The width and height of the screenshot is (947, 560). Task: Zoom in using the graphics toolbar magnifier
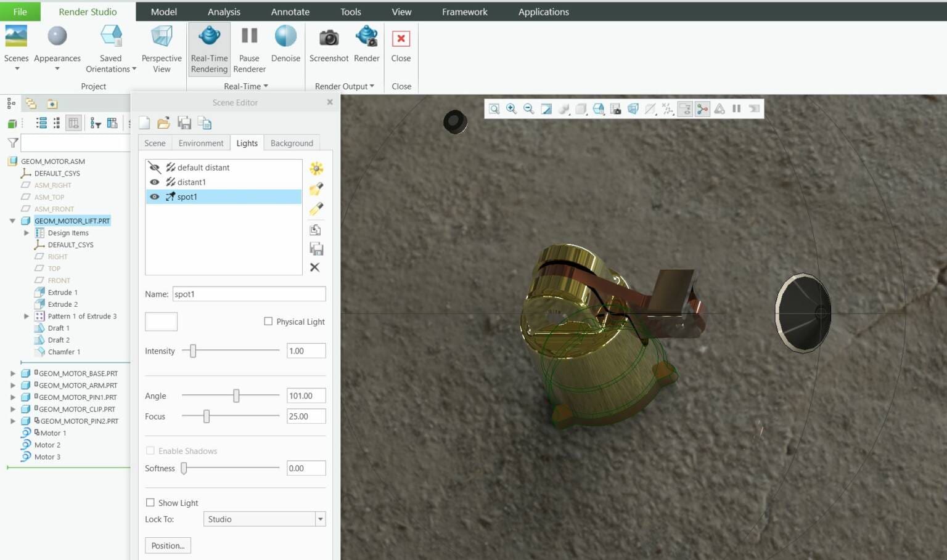click(512, 109)
